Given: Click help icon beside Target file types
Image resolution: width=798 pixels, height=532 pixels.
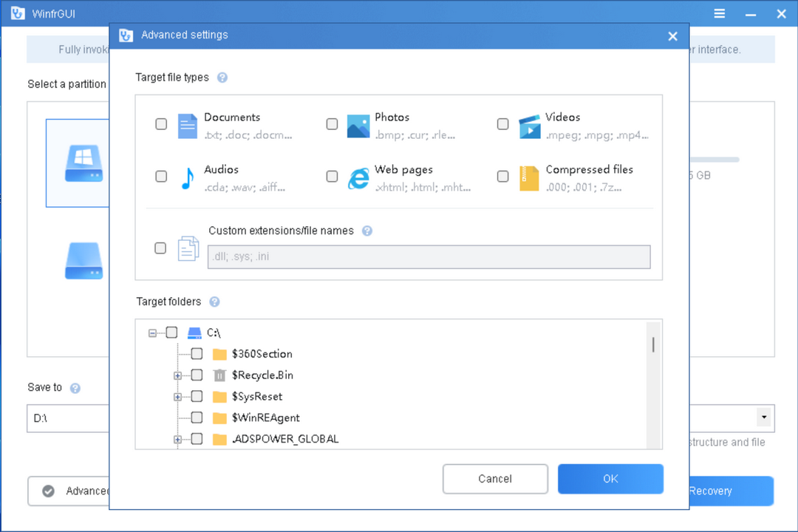Looking at the screenshot, I should click(222, 78).
